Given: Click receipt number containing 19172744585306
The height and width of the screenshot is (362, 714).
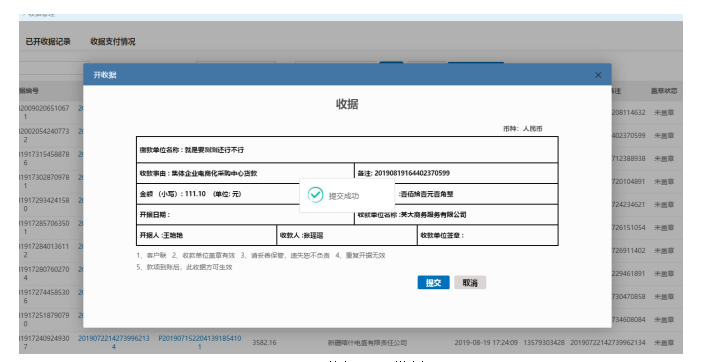Looking at the screenshot, I should (44, 296).
